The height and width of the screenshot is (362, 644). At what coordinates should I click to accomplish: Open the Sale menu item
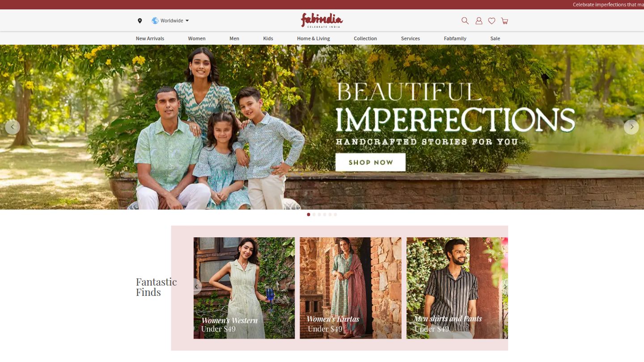[495, 38]
